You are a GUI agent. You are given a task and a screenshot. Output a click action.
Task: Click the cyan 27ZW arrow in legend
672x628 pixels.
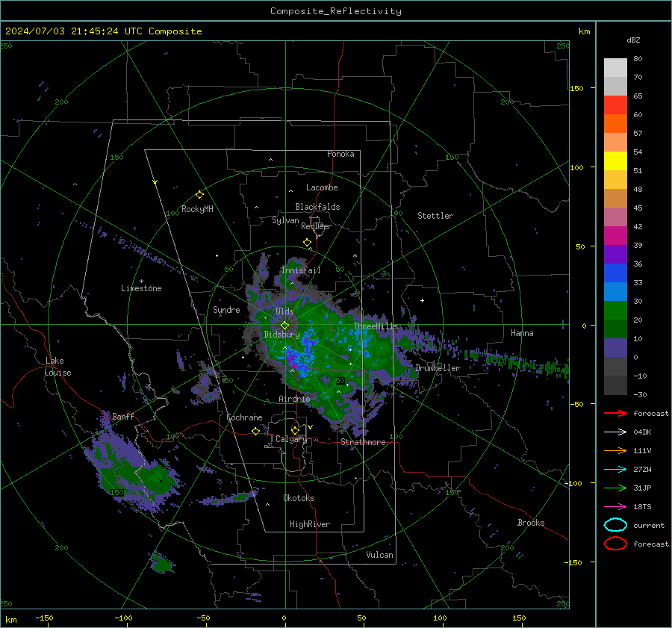(x=615, y=470)
